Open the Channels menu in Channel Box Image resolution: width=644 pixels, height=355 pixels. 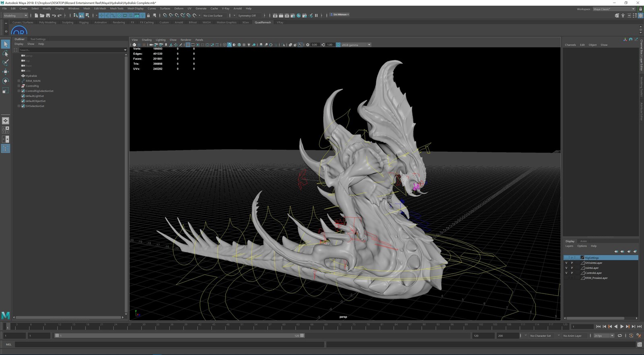pos(570,45)
